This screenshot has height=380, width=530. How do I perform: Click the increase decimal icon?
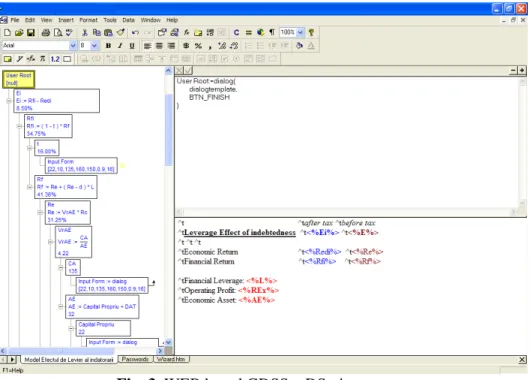point(222,46)
